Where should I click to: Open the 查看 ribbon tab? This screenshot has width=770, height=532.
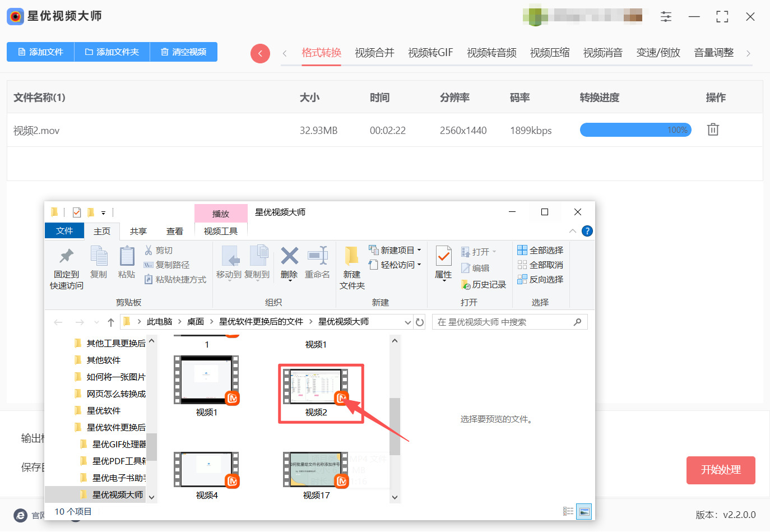(174, 231)
